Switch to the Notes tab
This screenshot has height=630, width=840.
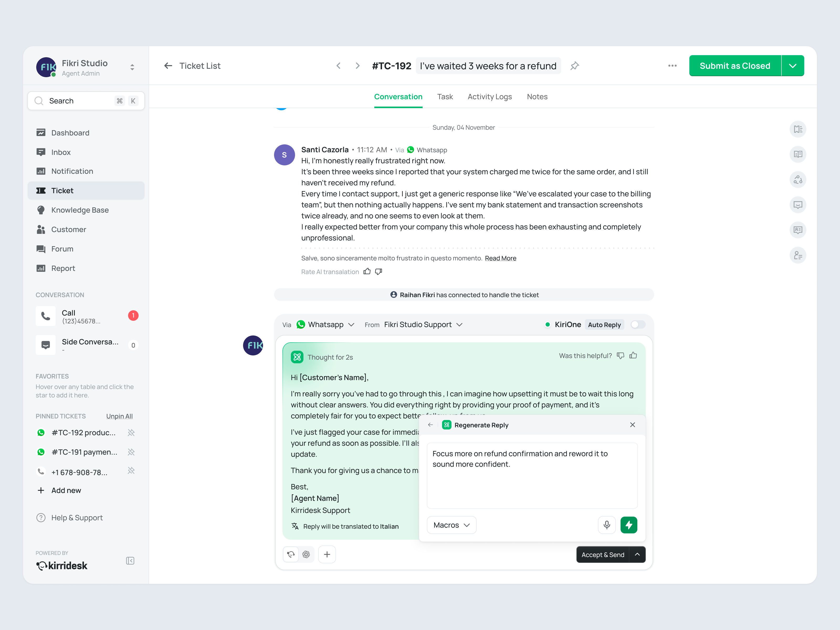tap(537, 96)
